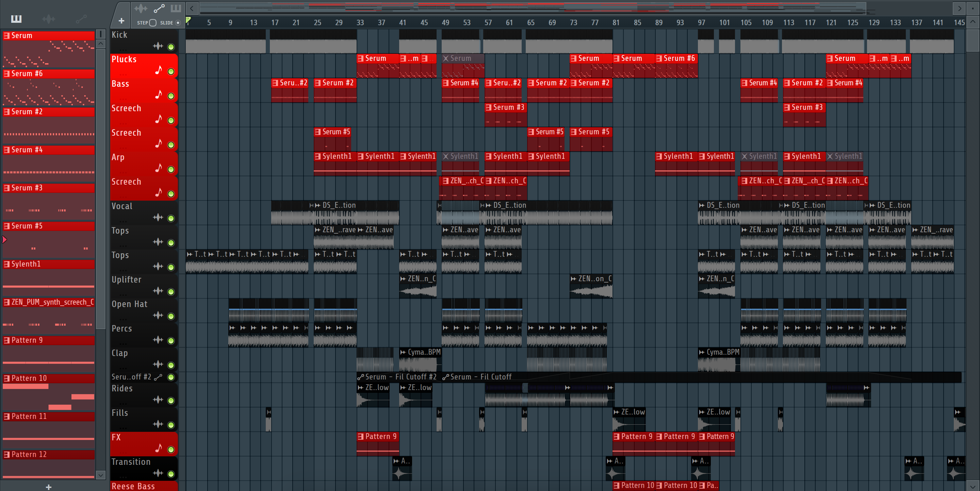Click the note icon on FX track
Image resolution: width=980 pixels, height=491 pixels.
[159, 448]
